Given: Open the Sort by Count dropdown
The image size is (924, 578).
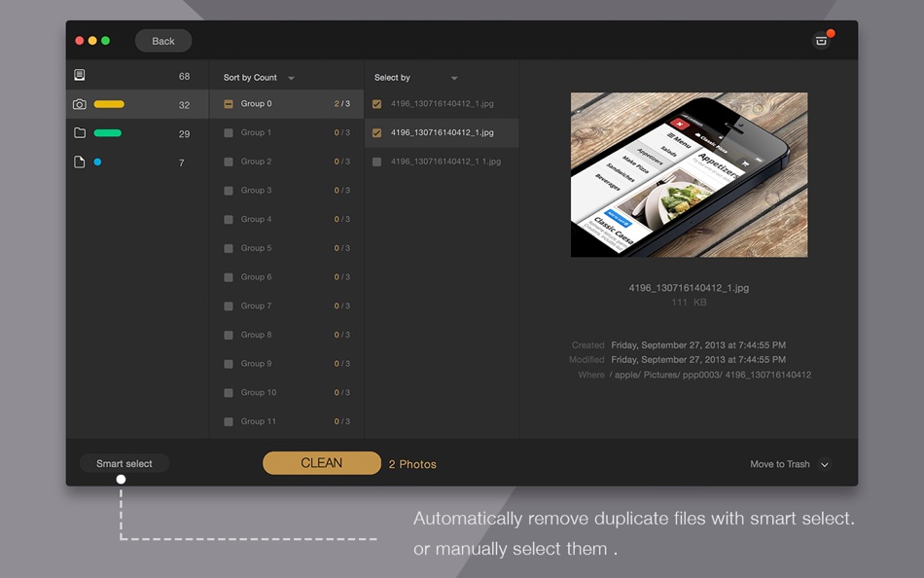Looking at the screenshot, I should click(x=258, y=77).
